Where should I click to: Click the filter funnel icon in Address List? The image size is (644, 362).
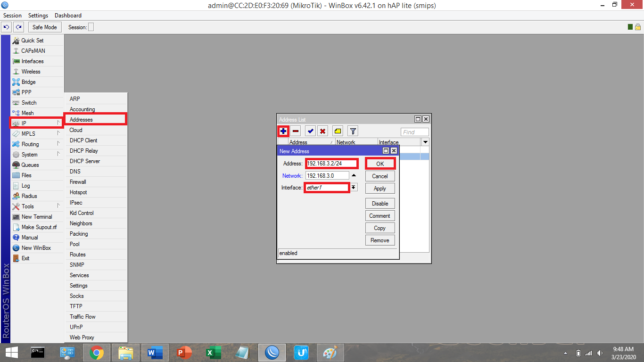(353, 131)
